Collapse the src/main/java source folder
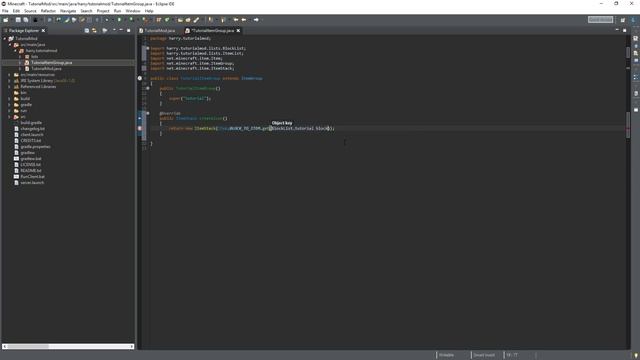This screenshot has width=640, height=360. [x=10, y=44]
